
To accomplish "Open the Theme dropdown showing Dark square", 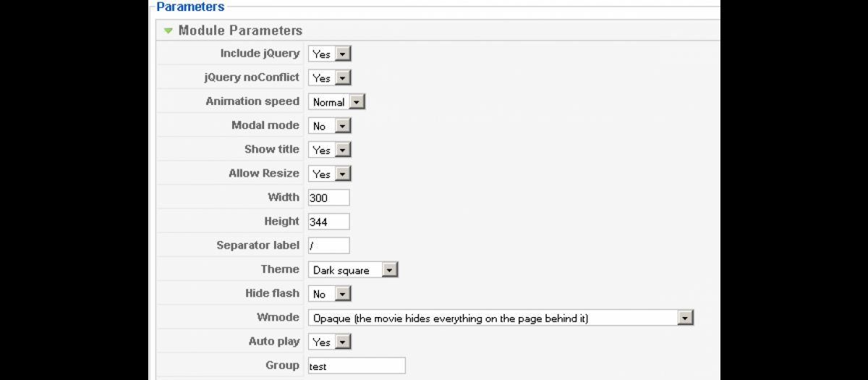I will 353,270.
